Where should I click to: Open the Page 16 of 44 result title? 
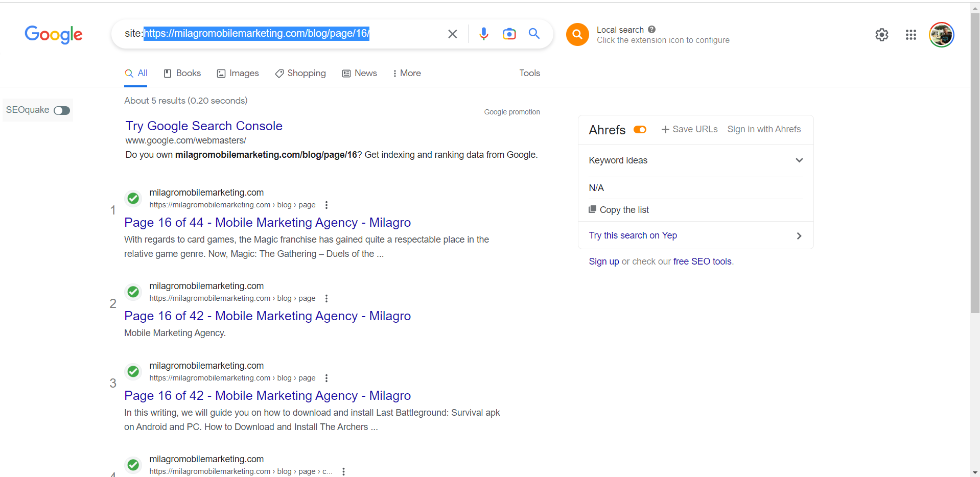[x=267, y=222]
